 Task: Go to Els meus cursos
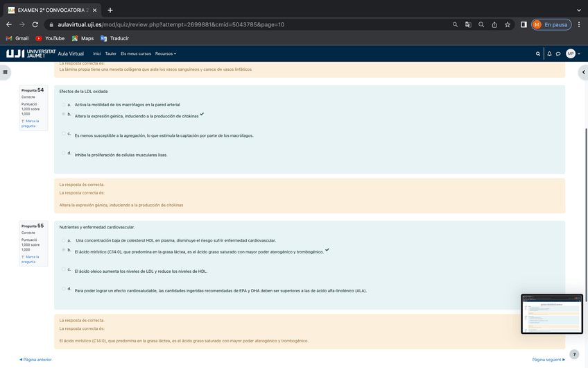tap(135, 53)
